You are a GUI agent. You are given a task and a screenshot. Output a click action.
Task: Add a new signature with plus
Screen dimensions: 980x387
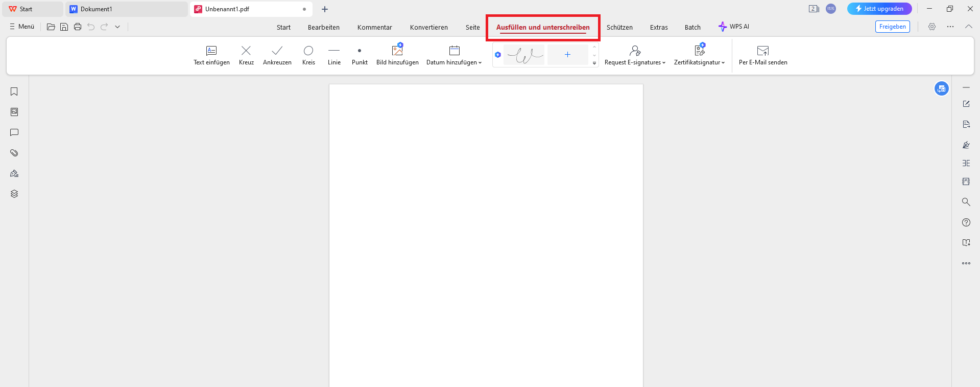coord(567,55)
